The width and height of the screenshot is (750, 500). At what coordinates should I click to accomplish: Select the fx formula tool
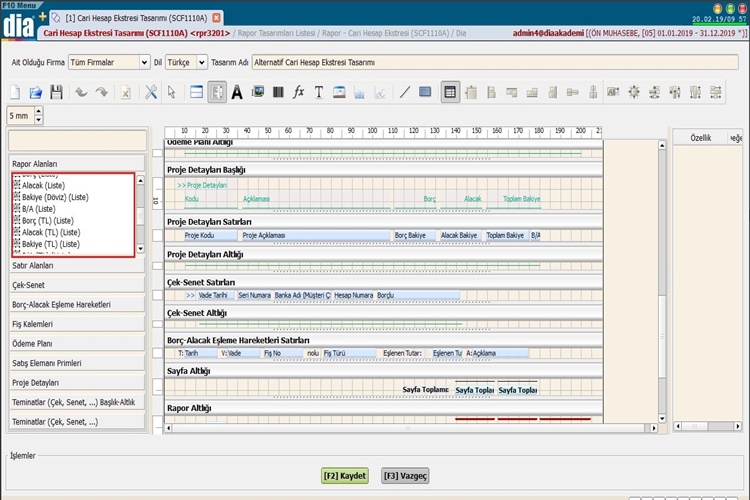[298, 91]
